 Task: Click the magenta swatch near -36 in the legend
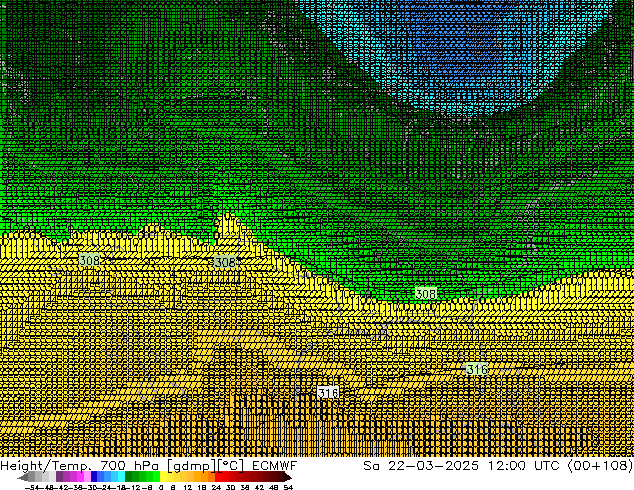click(x=80, y=477)
